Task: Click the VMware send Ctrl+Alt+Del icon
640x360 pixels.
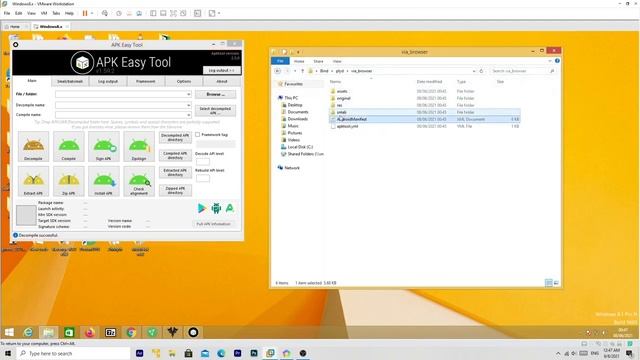Action: [x=105, y=13]
